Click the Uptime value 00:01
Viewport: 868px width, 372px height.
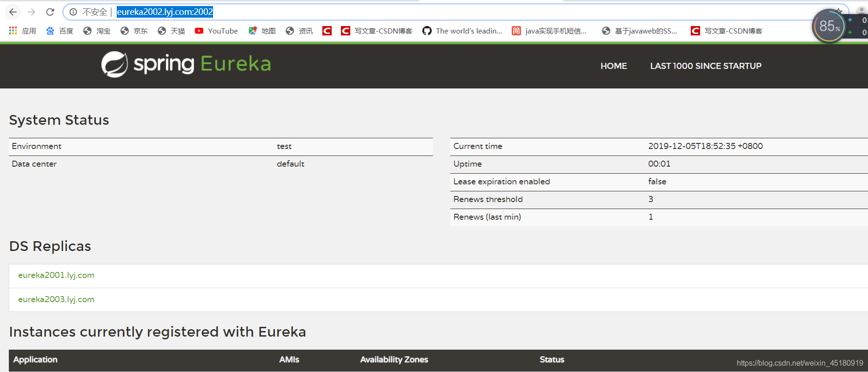coord(659,164)
